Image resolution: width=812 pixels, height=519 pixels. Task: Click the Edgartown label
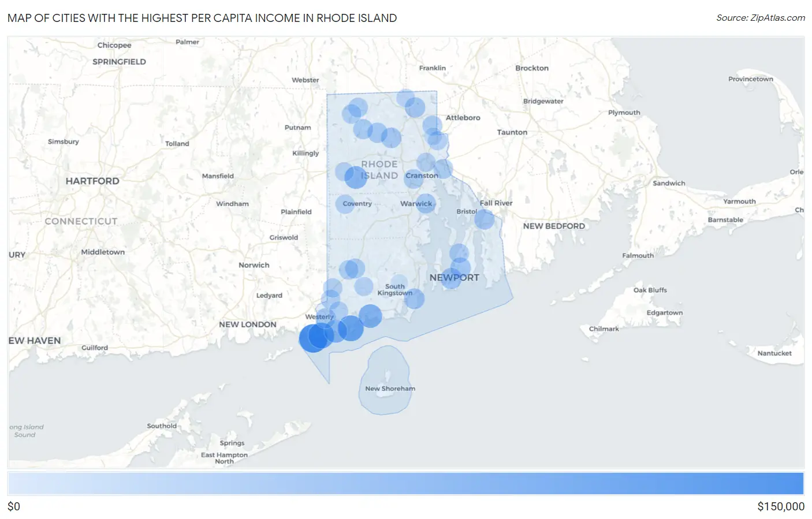664,313
